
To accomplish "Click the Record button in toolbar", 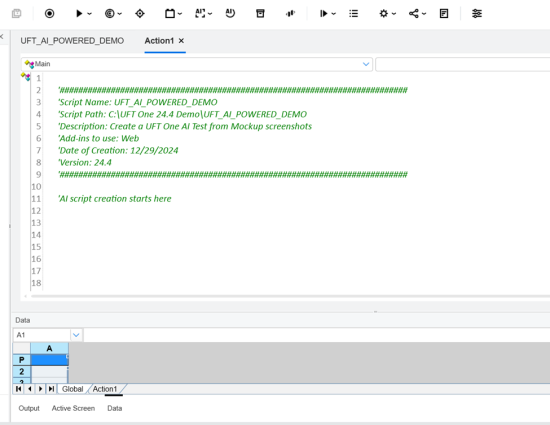I will pos(49,14).
